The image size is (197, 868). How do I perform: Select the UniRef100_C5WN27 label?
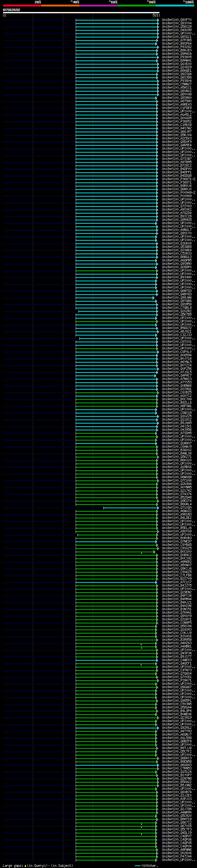(x=176, y=84)
